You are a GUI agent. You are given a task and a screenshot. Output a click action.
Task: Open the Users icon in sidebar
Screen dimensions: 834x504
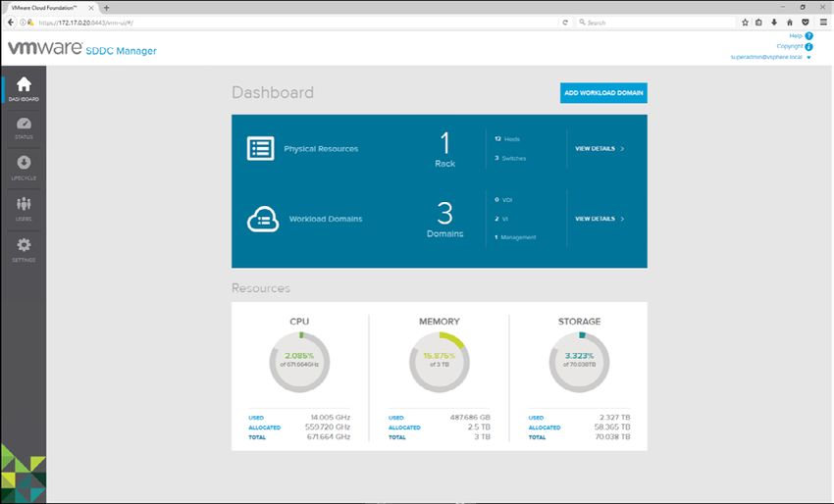24,204
